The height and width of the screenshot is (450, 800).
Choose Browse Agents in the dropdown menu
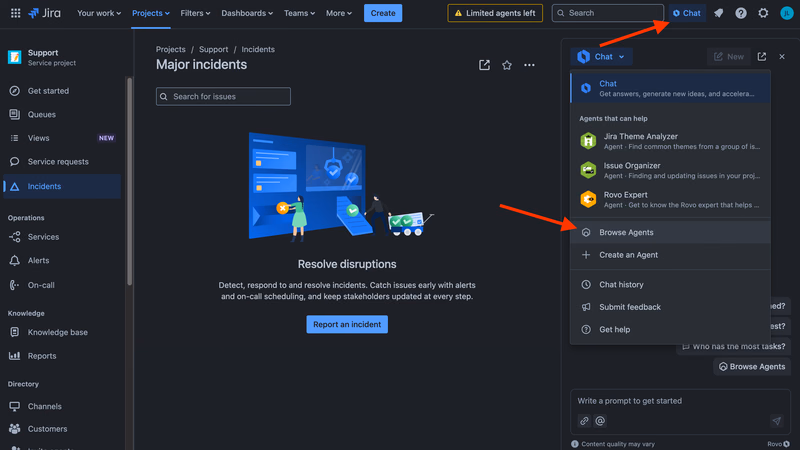pos(670,232)
